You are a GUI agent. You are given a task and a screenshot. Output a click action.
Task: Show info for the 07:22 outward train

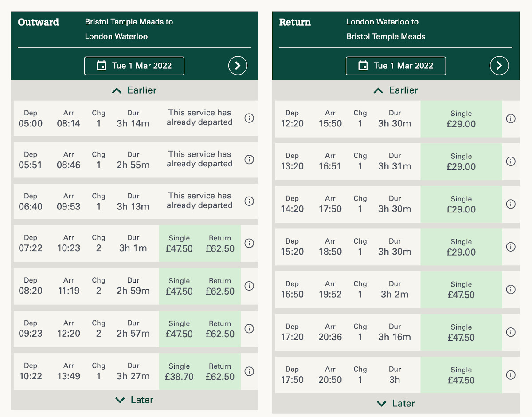(x=249, y=243)
